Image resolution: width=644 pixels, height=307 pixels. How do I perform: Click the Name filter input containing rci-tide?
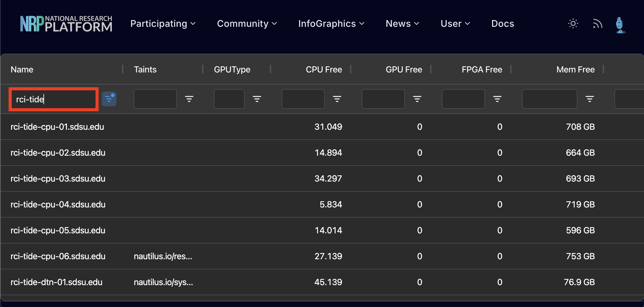point(53,99)
